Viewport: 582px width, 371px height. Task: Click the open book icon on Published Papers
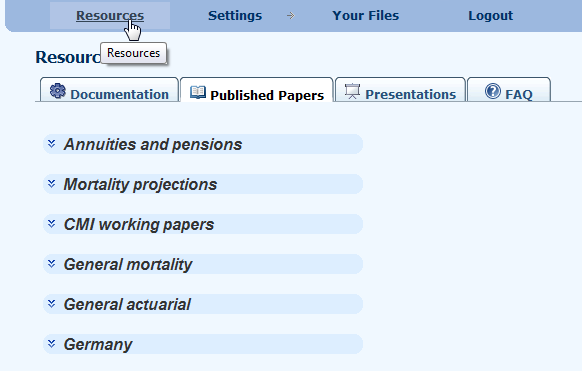[x=197, y=92]
